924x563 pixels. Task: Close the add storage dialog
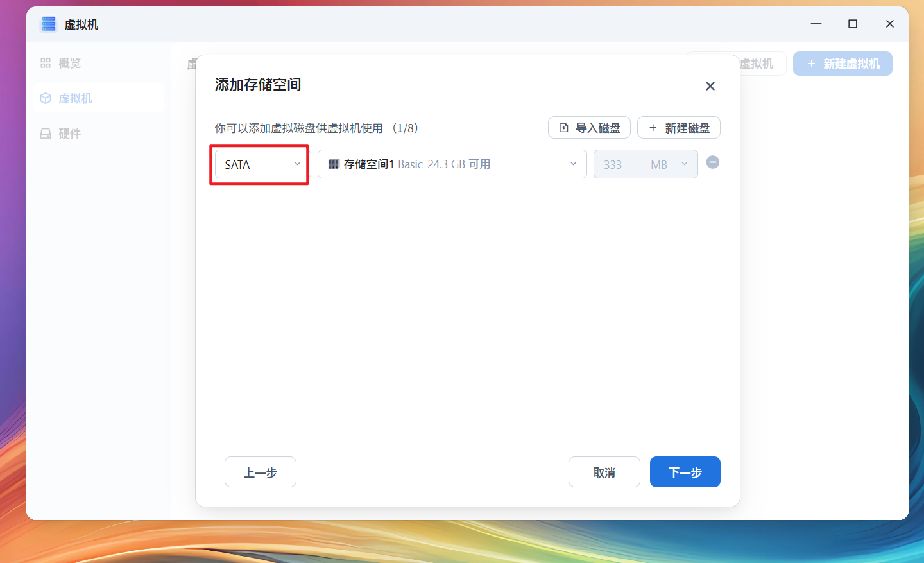pyautogui.click(x=710, y=86)
